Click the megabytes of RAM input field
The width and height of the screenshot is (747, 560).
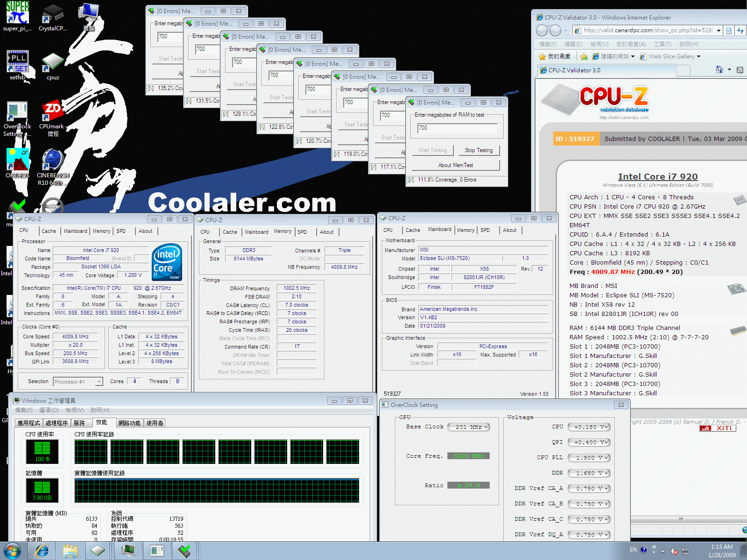click(458, 128)
